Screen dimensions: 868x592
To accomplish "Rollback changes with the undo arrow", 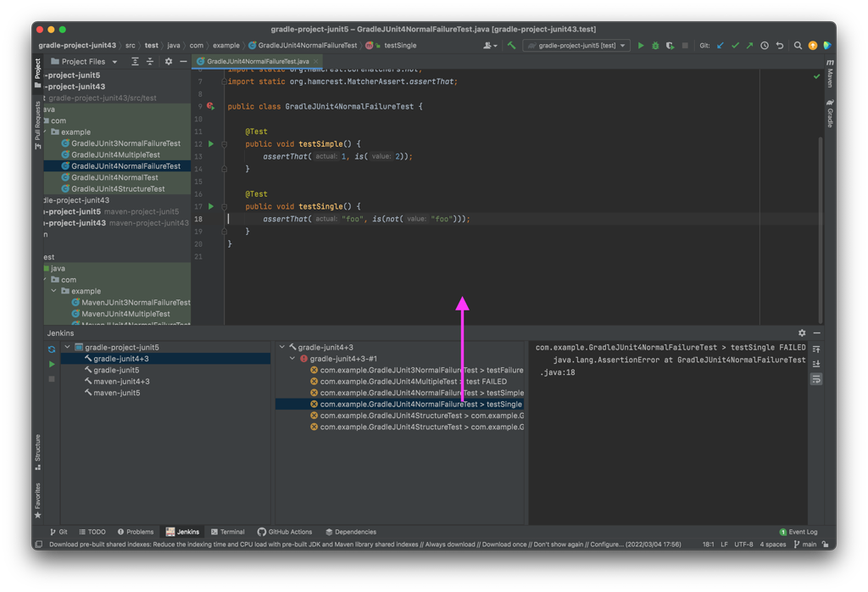I will [x=780, y=46].
